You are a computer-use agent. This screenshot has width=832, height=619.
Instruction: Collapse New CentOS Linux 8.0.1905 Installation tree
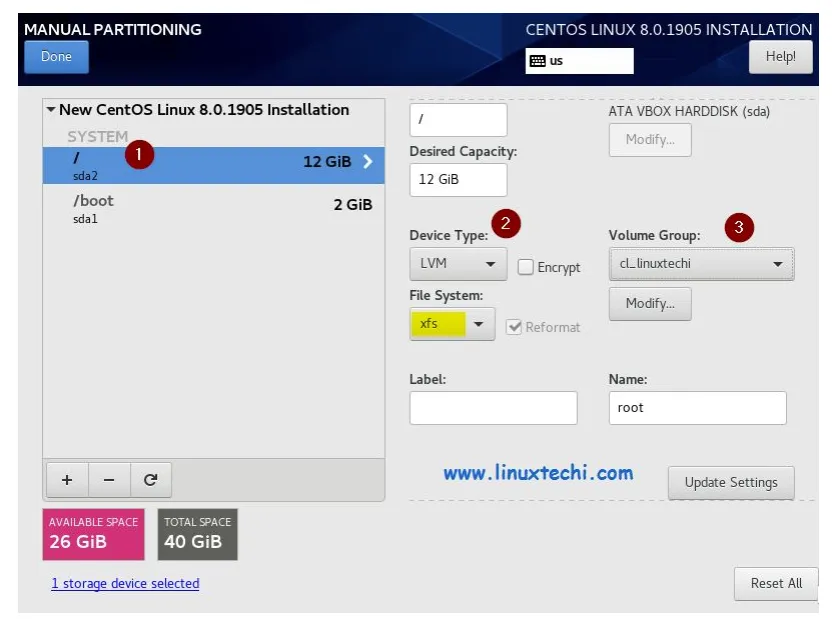[51, 110]
